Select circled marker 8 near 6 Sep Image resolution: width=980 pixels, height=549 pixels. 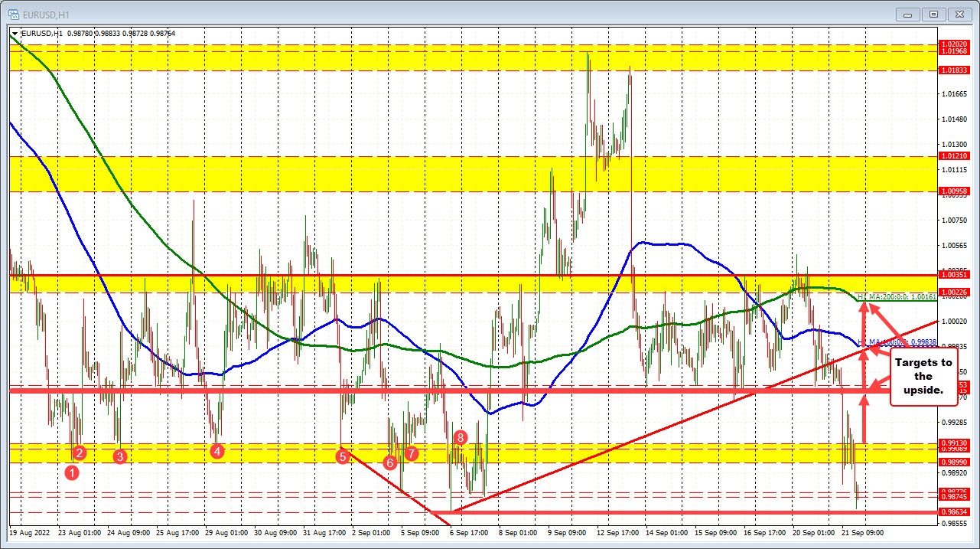[459, 439]
